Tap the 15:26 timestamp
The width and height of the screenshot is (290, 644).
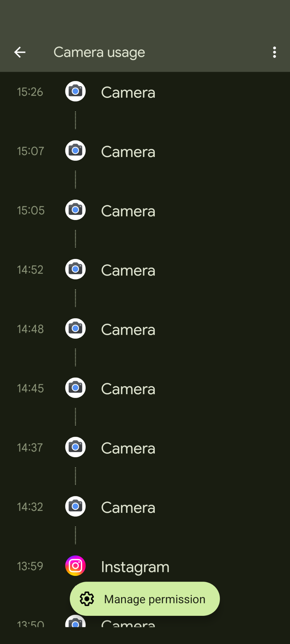coord(30,92)
